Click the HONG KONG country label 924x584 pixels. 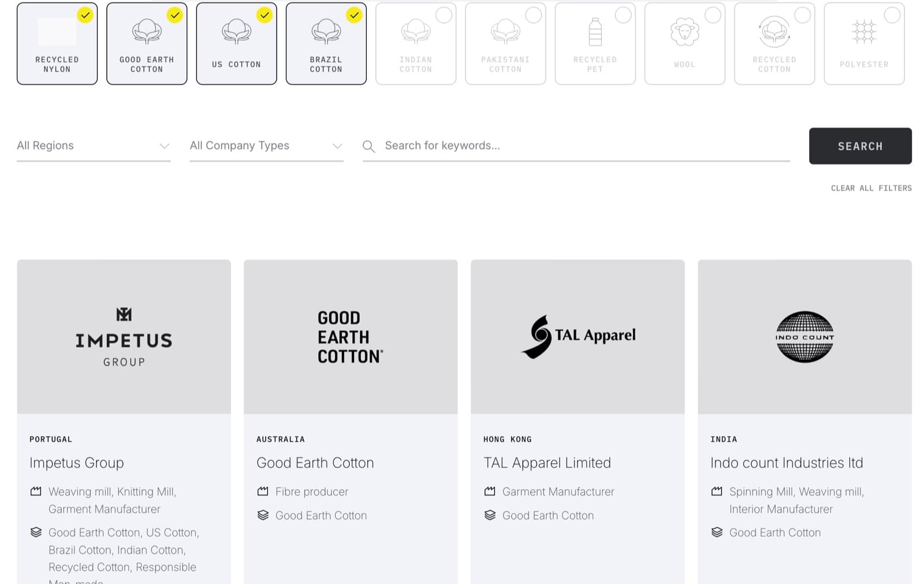coord(508,439)
